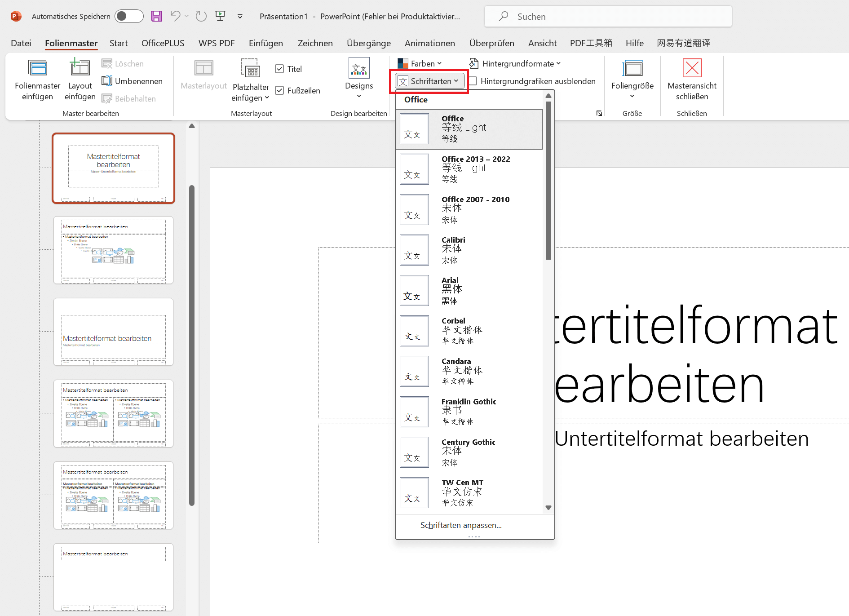849x616 pixels.
Task: Click Schriftarten anpassen... link
Action: tap(461, 525)
